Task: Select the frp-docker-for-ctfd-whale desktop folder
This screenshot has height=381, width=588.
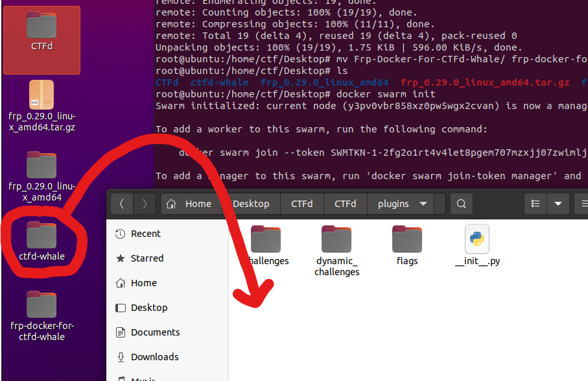Action: [x=41, y=316]
